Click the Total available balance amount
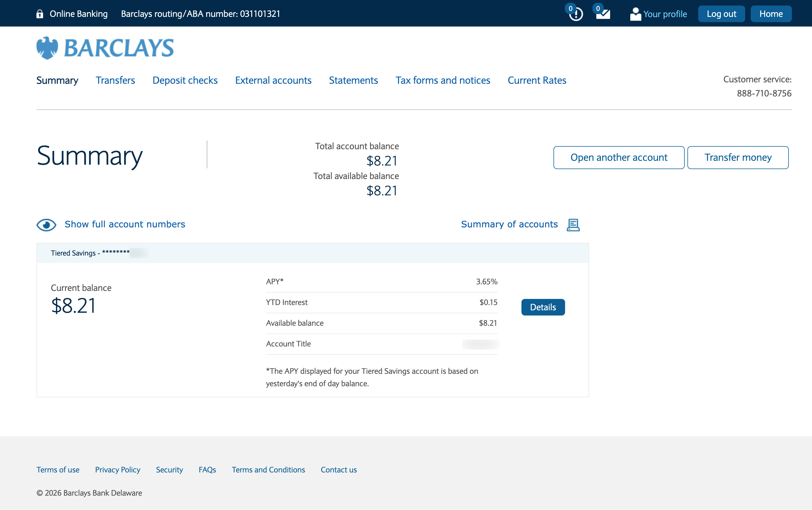 382,191
